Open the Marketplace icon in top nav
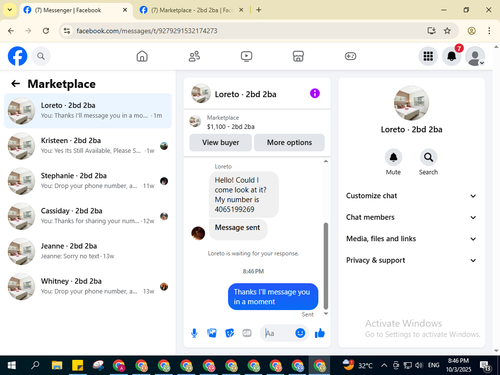The height and width of the screenshot is (375, 500). coord(298,56)
